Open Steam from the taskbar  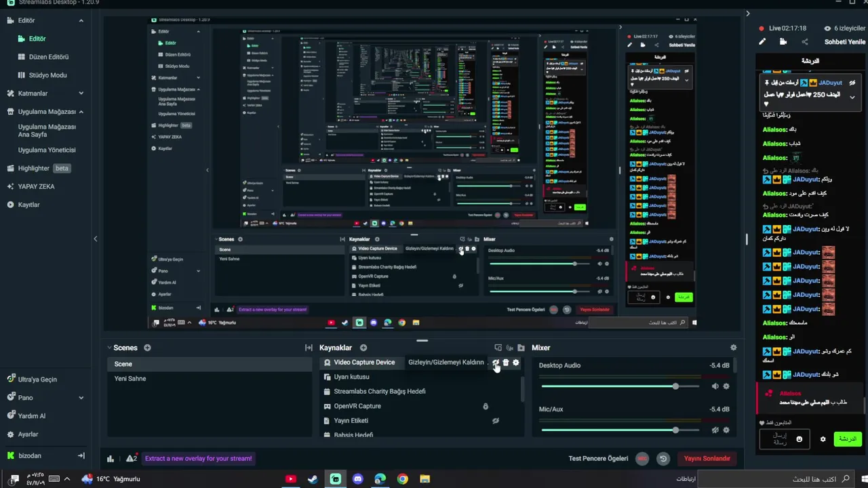(x=313, y=479)
